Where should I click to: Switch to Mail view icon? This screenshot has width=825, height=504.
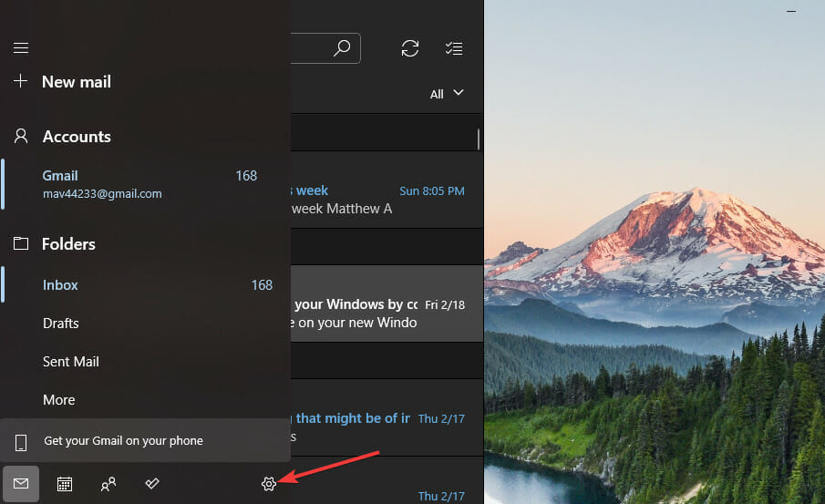(x=21, y=483)
